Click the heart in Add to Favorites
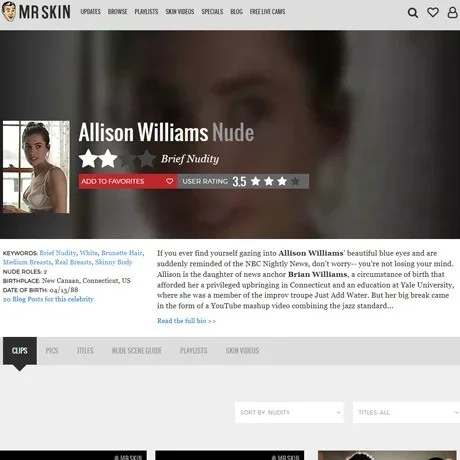This screenshot has width=460, height=460. click(x=169, y=181)
